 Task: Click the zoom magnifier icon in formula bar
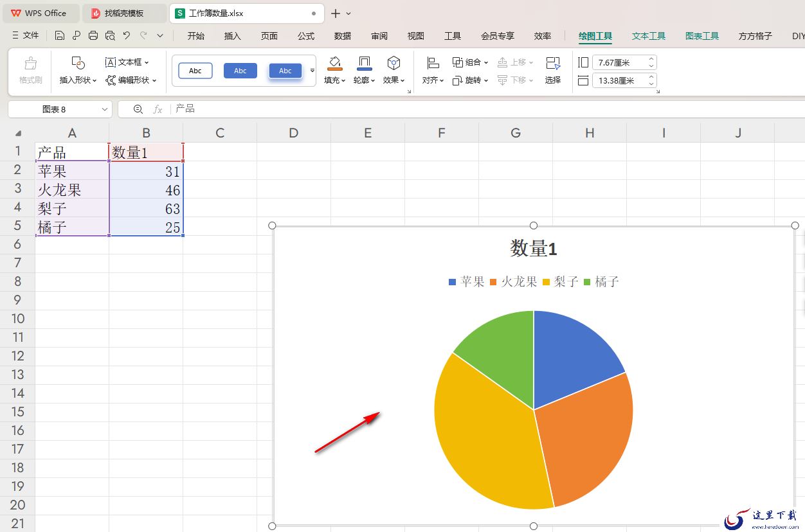(138, 109)
